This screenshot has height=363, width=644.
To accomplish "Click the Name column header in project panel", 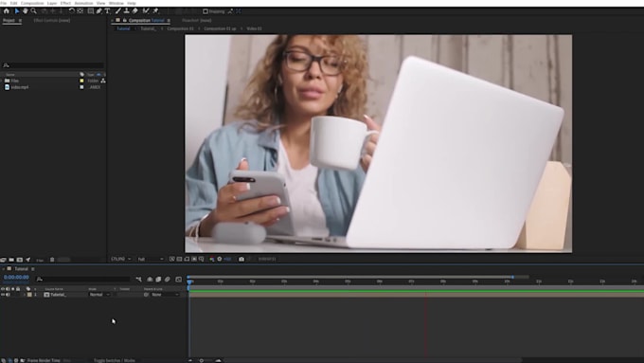I will coord(10,75).
